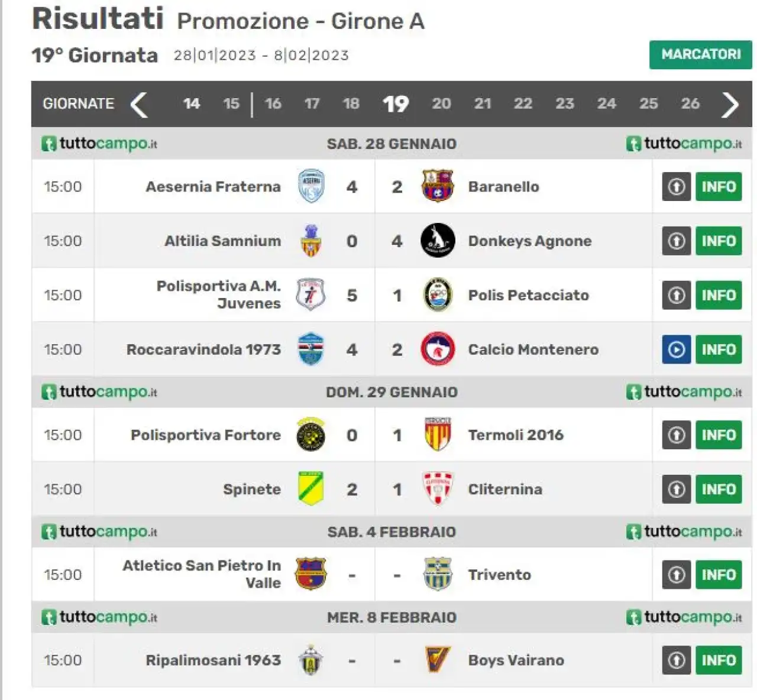The height and width of the screenshot is (700, 757).
Task: Click the play icon for Roccaravindola match
Action: (677, 349)
